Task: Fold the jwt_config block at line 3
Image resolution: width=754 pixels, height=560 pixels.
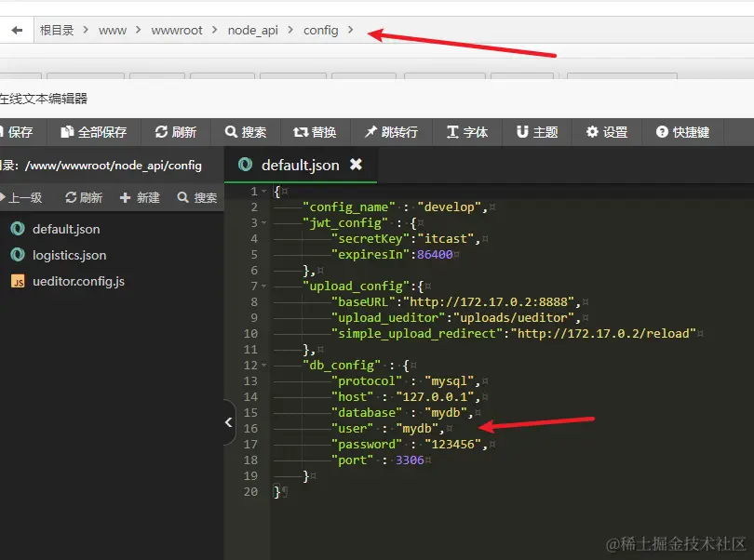Action: 264,223
